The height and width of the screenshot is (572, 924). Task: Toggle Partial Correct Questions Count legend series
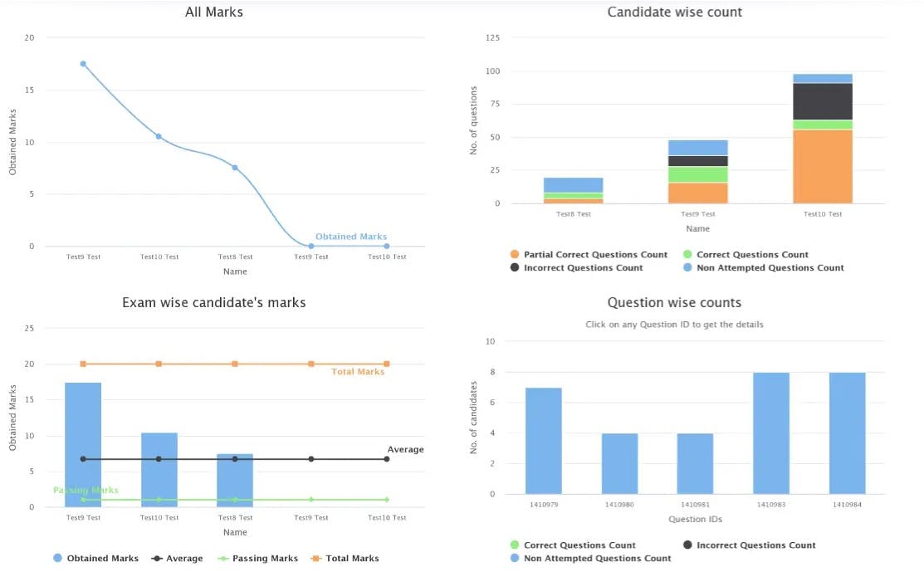595,255
